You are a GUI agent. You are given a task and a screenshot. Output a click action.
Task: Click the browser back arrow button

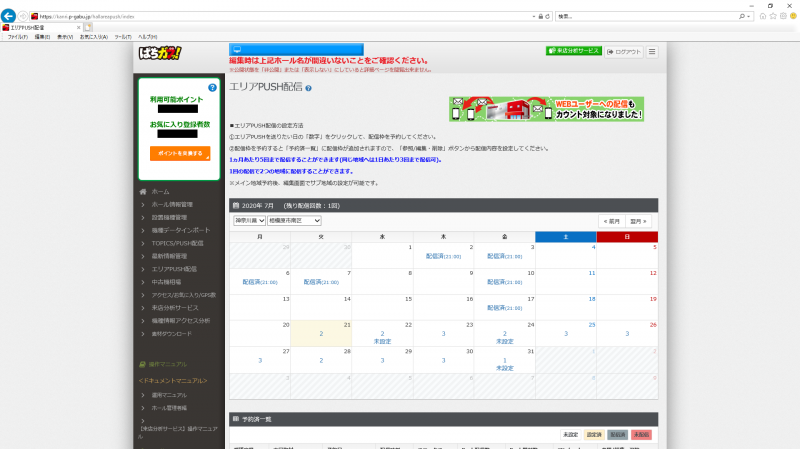[x=8, y=16]
